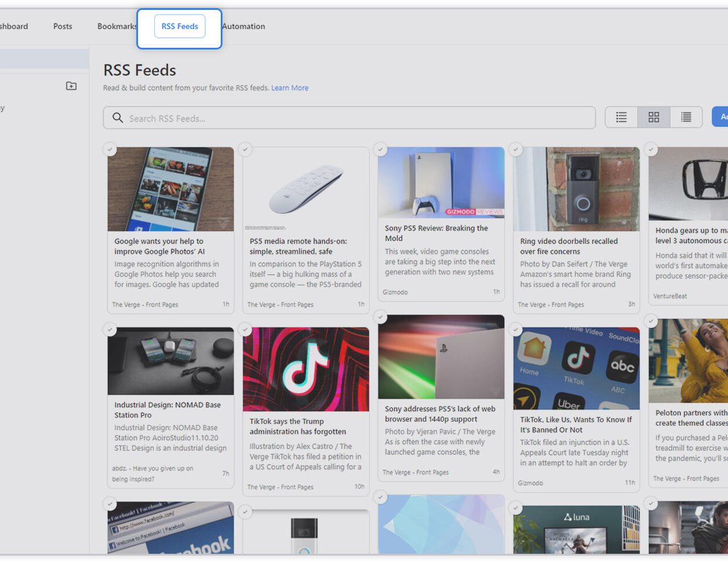Go to the Automation tab

pyautogui.click(x=243, y=26)
